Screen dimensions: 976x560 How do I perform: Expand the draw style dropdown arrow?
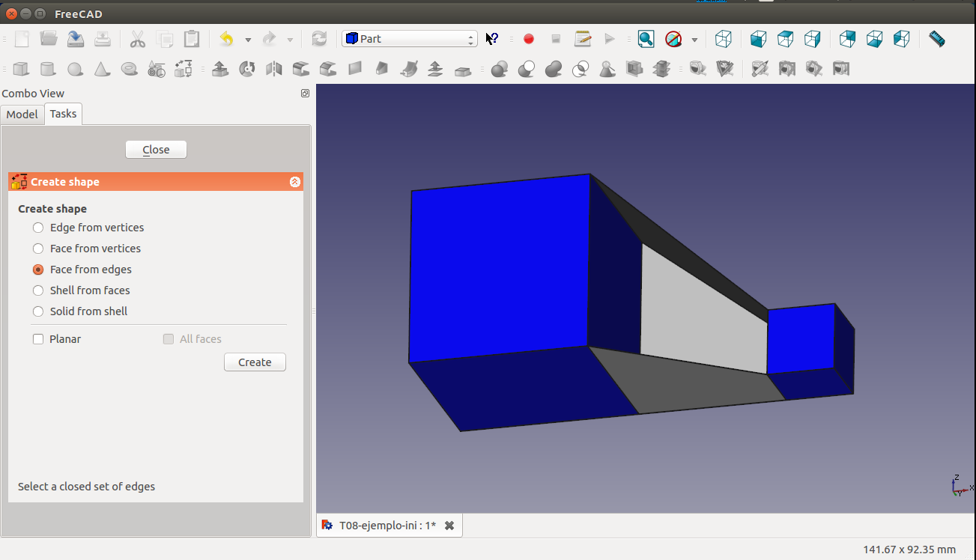[x=694, y=39]
